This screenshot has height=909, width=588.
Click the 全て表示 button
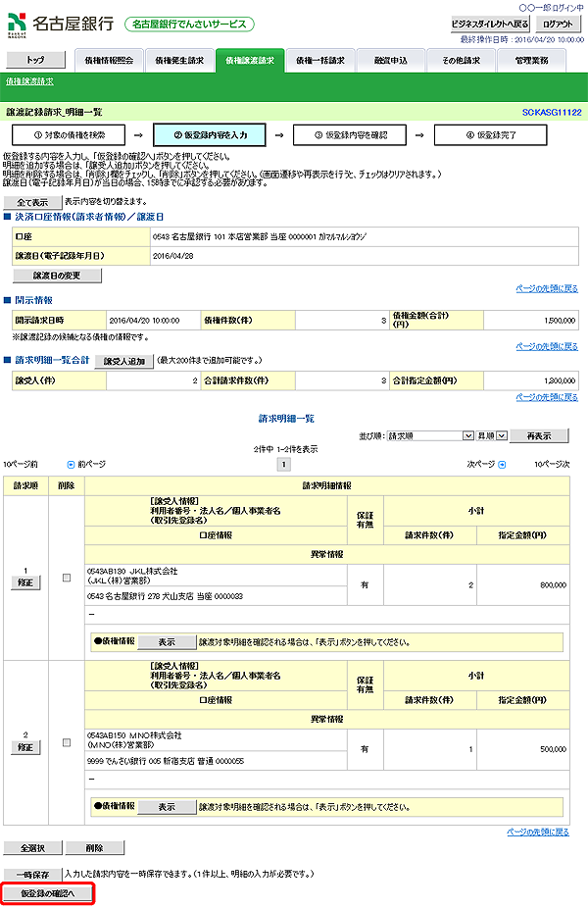click(32, 202)
